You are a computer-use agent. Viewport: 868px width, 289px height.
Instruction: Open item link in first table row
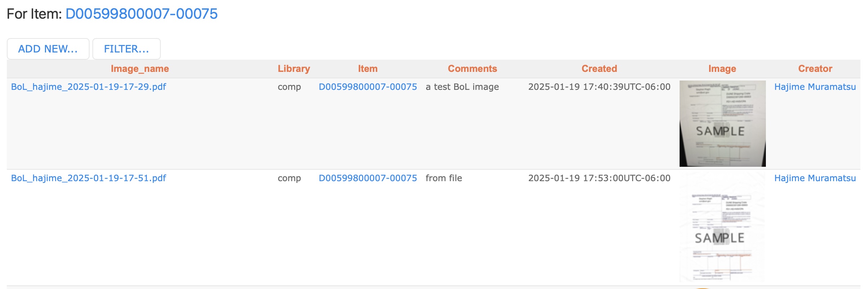(x=368, y=87)
